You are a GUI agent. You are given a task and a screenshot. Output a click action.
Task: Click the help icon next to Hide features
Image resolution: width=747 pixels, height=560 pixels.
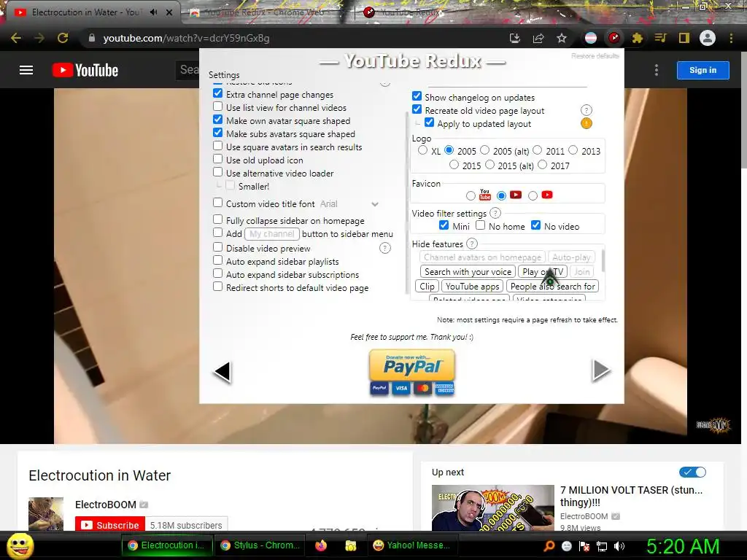pos(472,244)
